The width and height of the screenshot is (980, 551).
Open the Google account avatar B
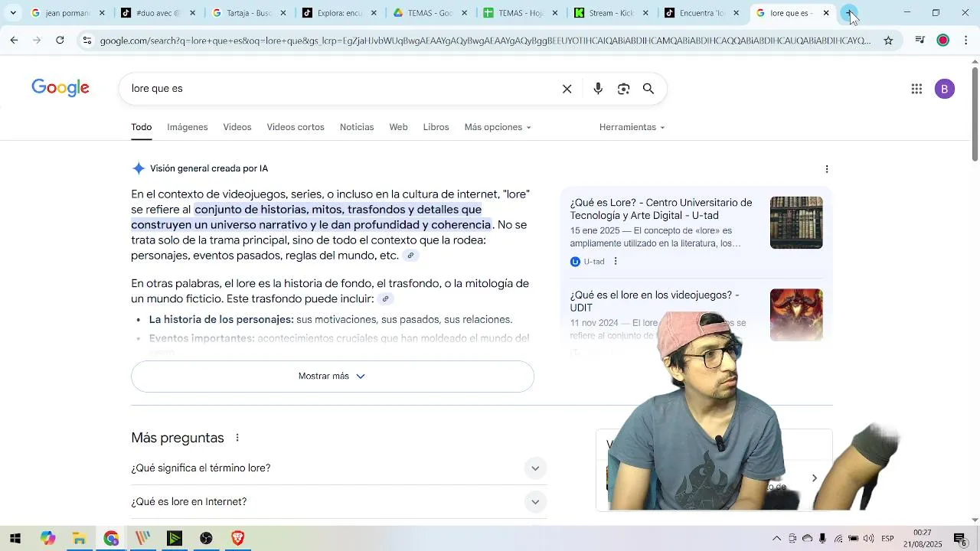pyautogui.click(x=944, y=89)
